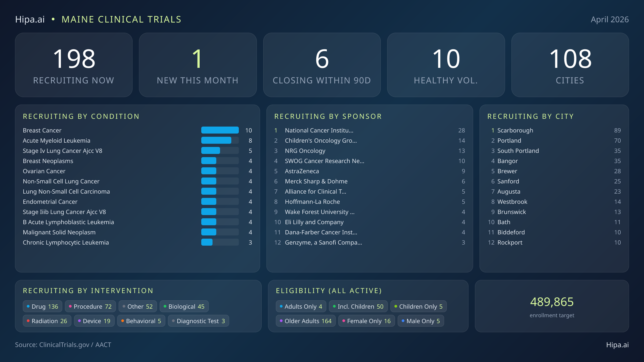644x362 pixels.
Task: Click the Brunswick city row
Action: pyautogui.click(x=554, y=212)
